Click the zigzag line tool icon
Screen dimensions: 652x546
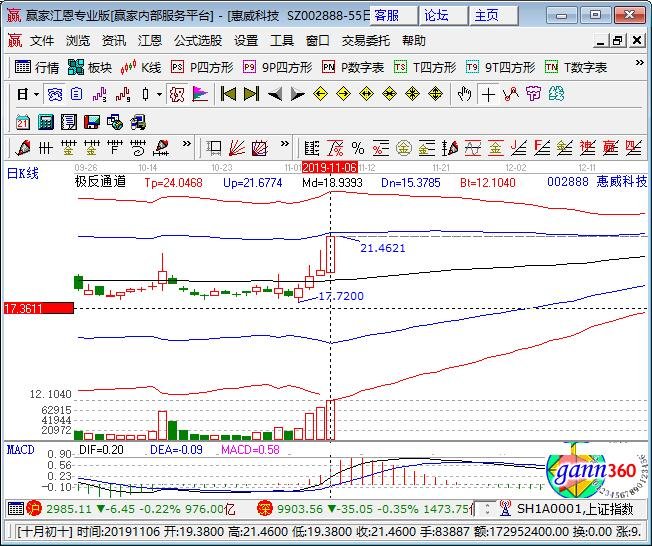pos(510,94)
